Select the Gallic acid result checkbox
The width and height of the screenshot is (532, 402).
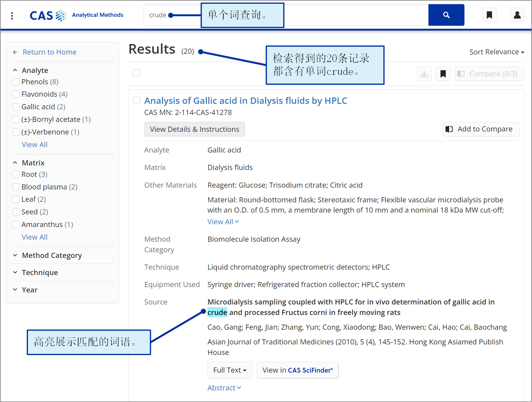[136, 101]
